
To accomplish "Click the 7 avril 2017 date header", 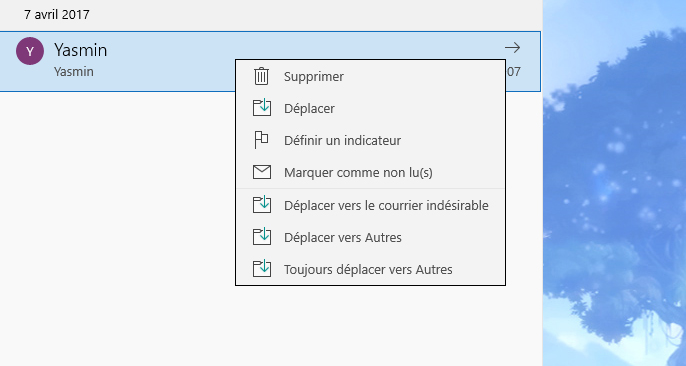I will click(57, 15).
